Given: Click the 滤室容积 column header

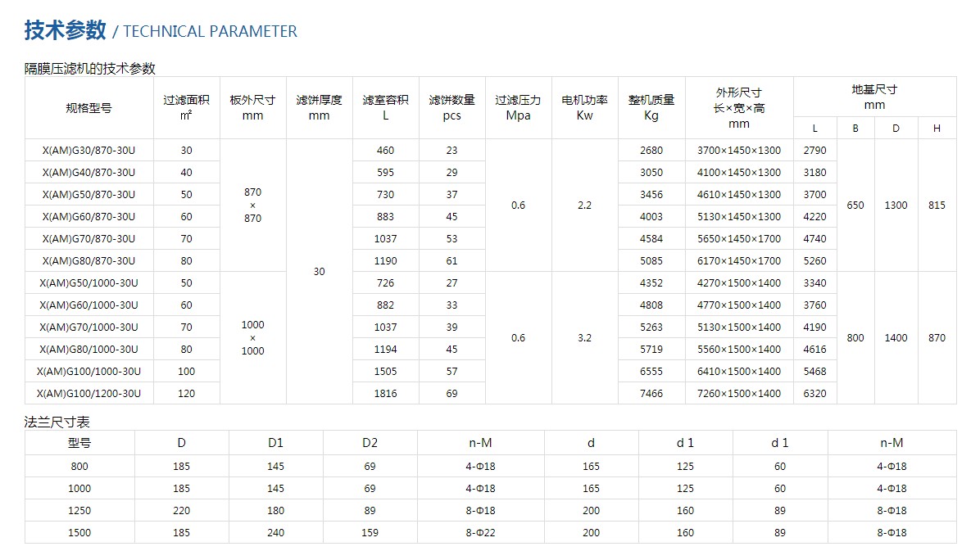Looking at the screenshot, I should click(385, 107).
